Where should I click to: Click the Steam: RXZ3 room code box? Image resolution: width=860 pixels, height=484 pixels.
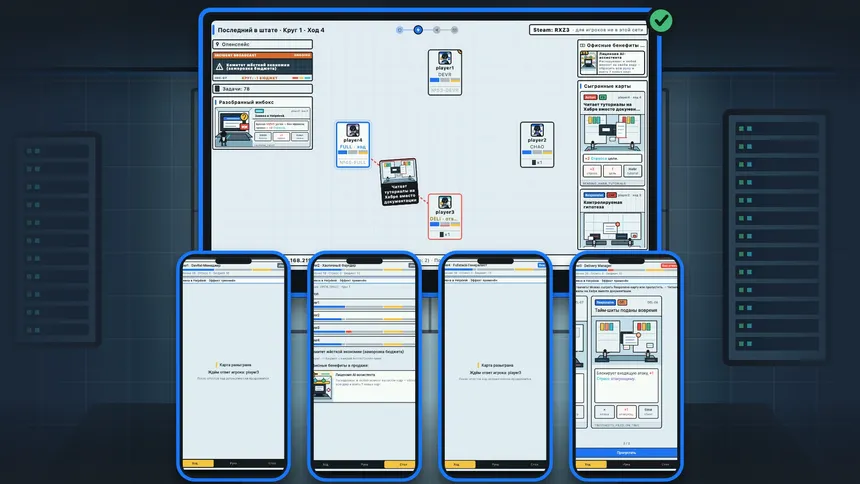[x=587, y=30]
